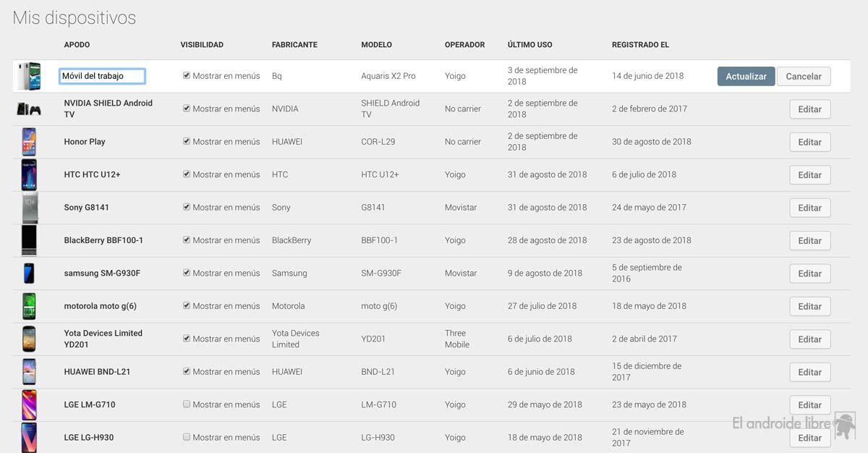Select the Yota Devices YD201 phone image

click(x=29, y=339)
